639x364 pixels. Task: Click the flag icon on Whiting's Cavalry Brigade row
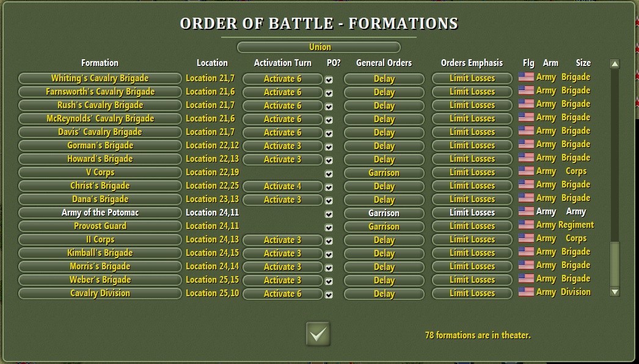pyautogui.click(x=525, y=78)
